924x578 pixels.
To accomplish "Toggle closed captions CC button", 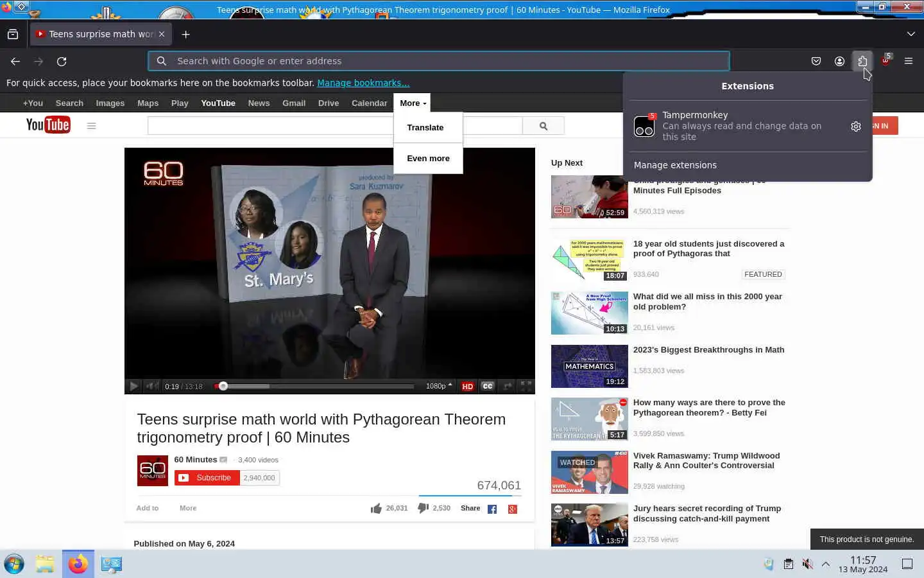I will [x=488, y=386].
